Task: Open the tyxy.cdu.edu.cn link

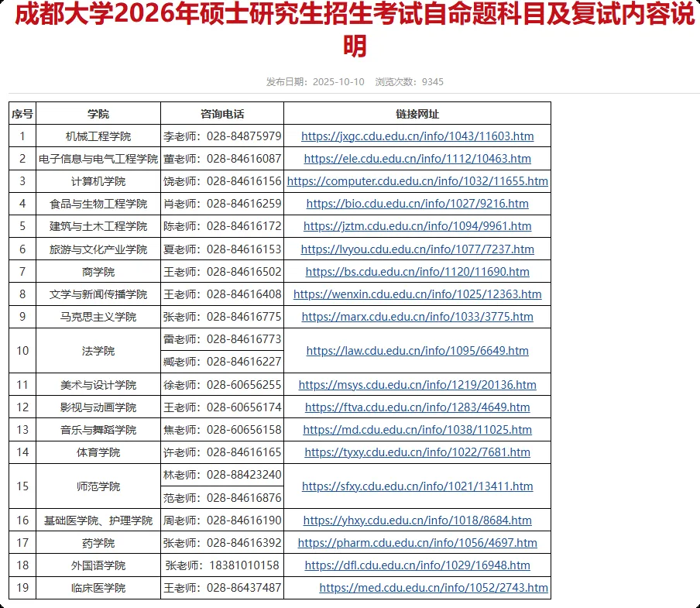Action: coord(417,452)
